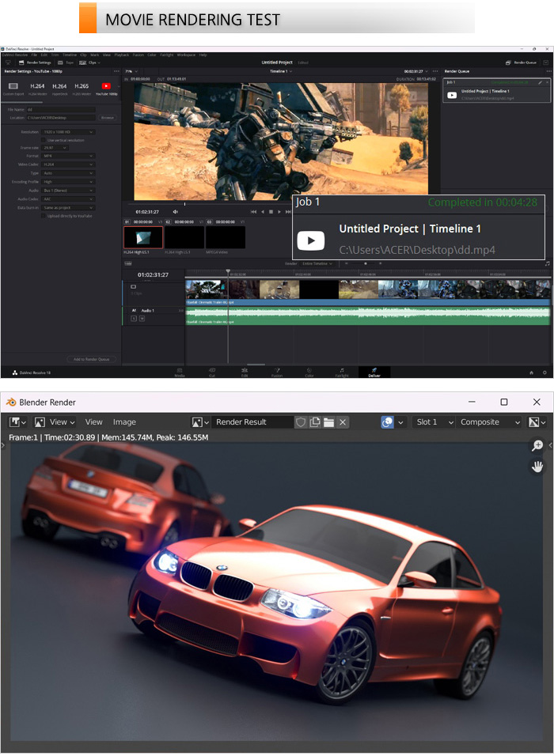Switch to the Media page
Viewport: 554px width, 756px height.
(x=180, y=372)
